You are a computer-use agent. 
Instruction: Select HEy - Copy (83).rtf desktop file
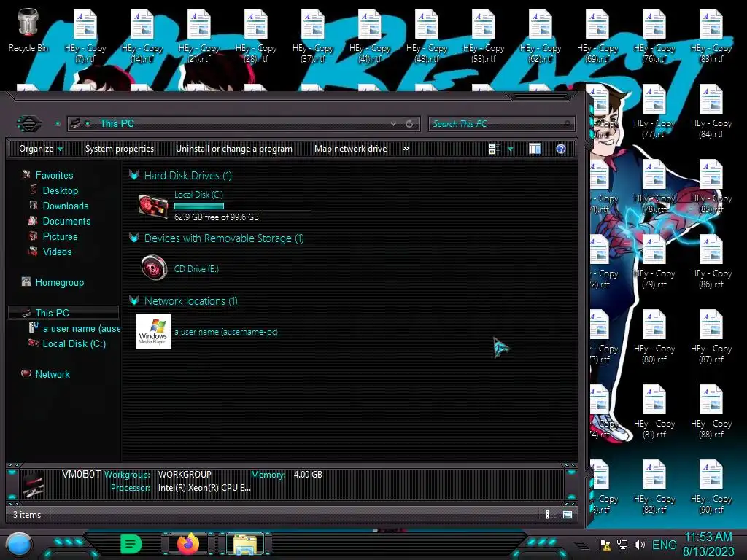pos(711,36)
